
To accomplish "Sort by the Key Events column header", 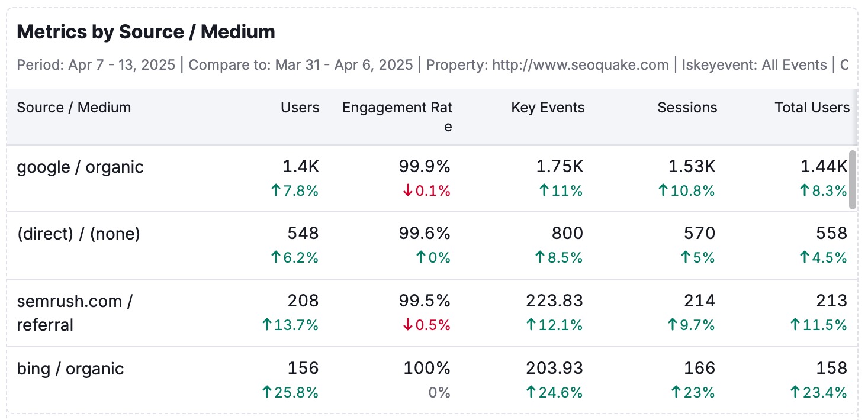I will pyautogui.click(x=547, y=108).
